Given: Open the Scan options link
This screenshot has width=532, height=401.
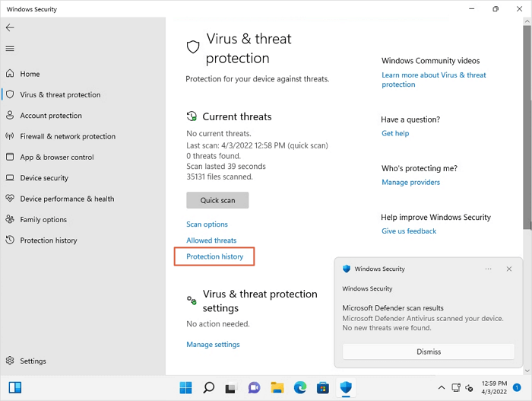Looking at the screenshot, I should coord(207,224).
